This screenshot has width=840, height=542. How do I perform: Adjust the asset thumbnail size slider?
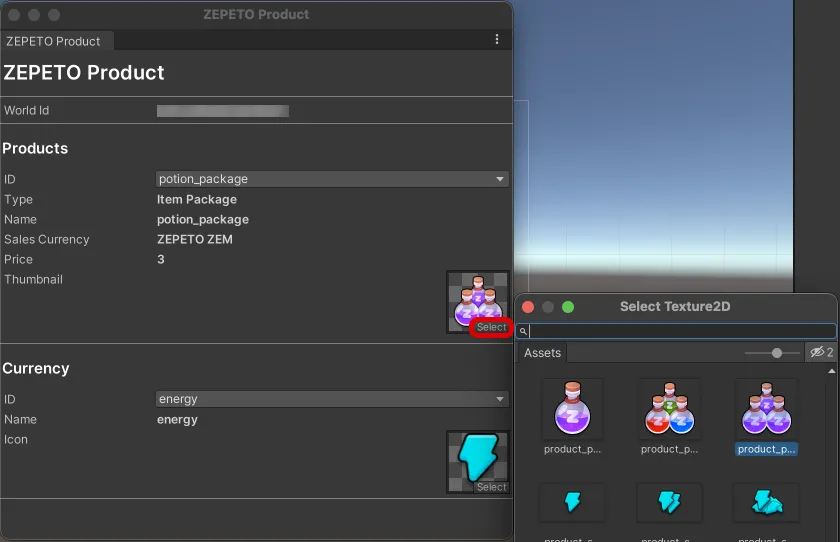coord(776,353)
